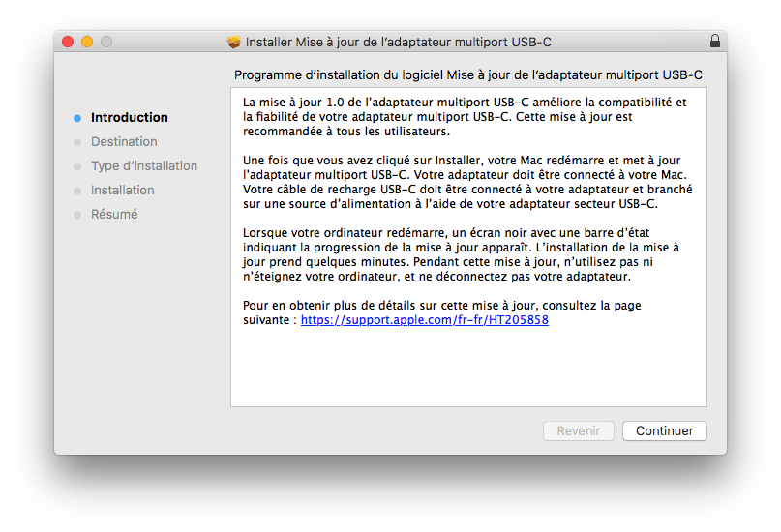Image resolution: width=781 pixels, height=532 pixels.
Task: Click paragraph starting Lorsque votre ordinateur redémarre
Action: pos(461,254)
